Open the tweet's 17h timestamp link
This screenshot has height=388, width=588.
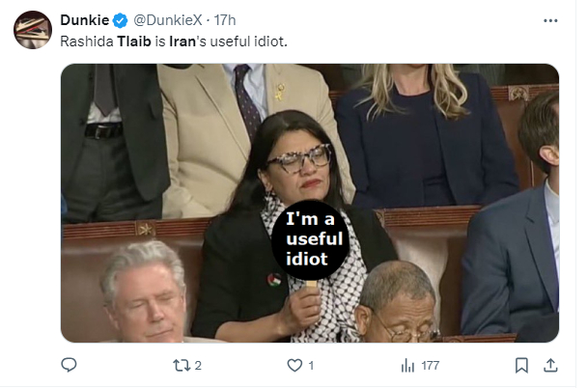(225, 20)
